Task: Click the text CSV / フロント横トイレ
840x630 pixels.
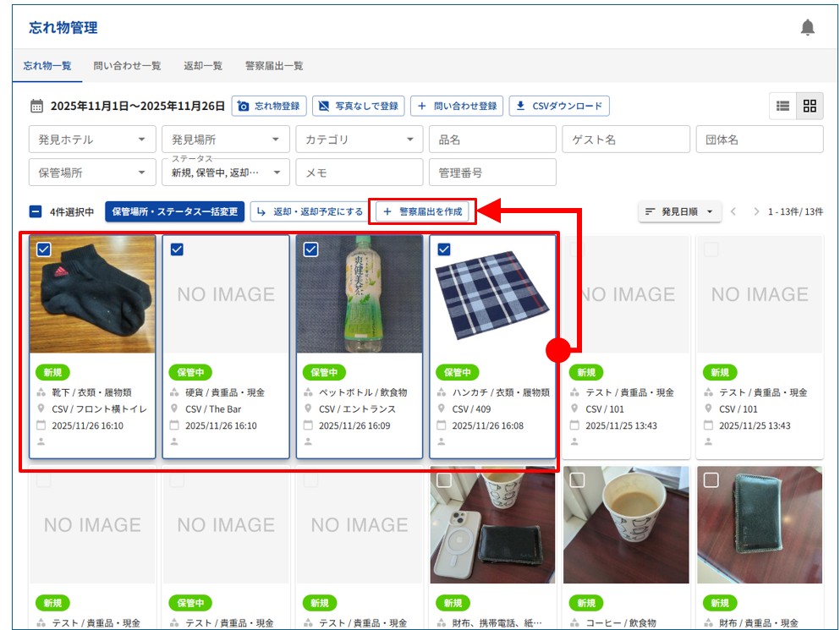Action: coord(99,408)
